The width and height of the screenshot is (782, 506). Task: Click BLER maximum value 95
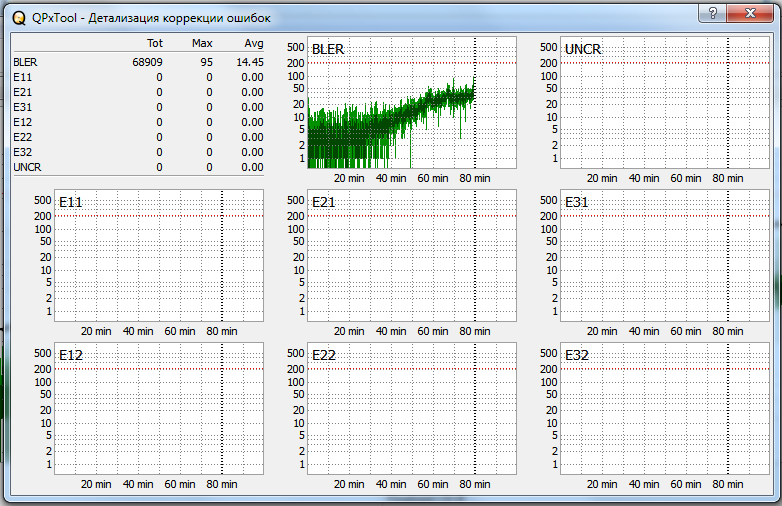[x=206, y=62]
